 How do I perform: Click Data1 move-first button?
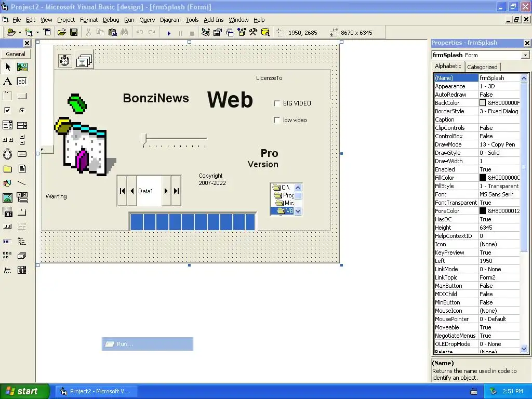[x=122, y=191]
